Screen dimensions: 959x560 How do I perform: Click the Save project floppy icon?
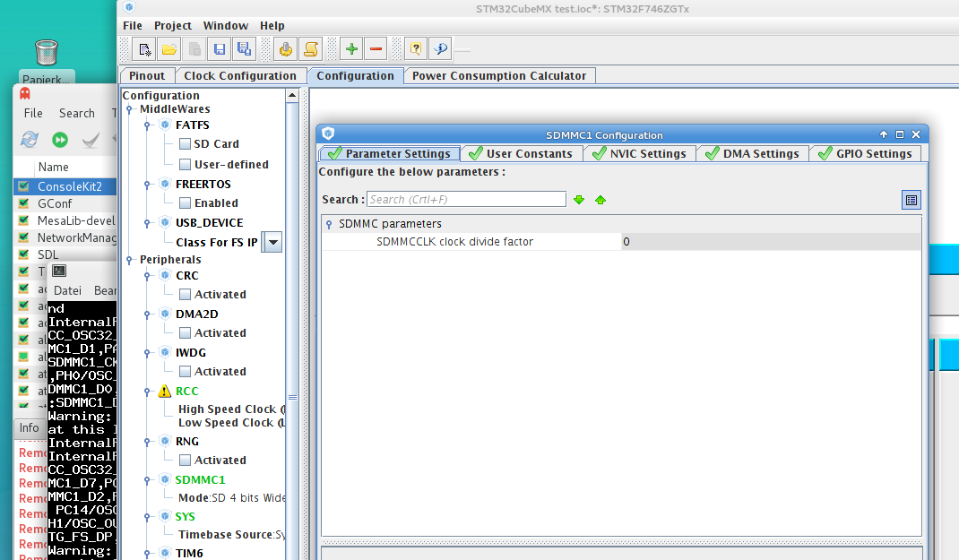[x=219, y=49]
